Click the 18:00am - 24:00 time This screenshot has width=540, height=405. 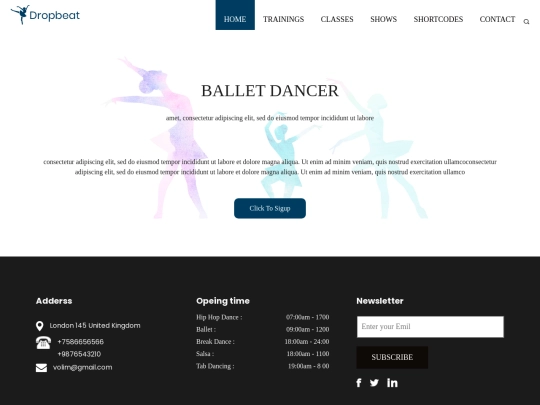[x=307, y=342]
